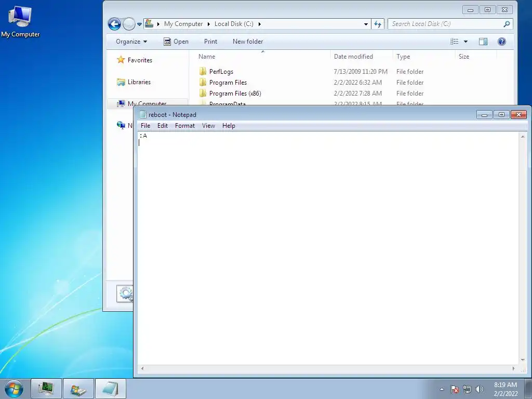Refresh the Local Disk (C:) view

click(x=377, y=24)
